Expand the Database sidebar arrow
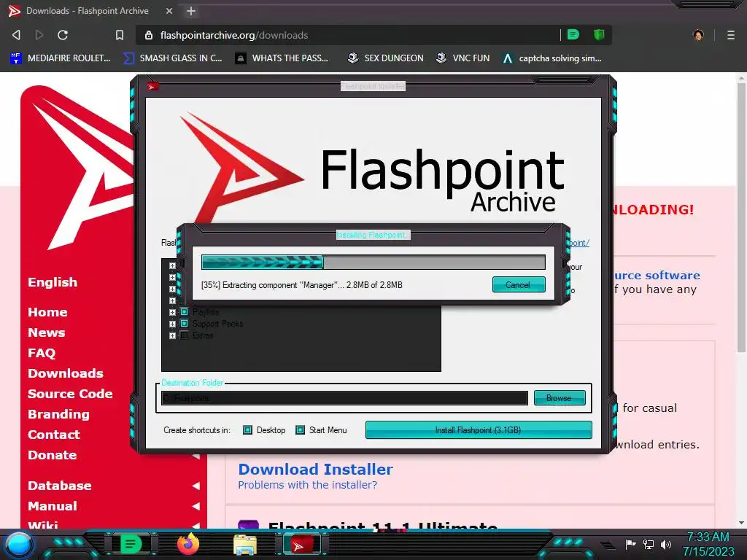Viewport: 747px width, 560px height. pyautogui.click(x=196, y=486)
